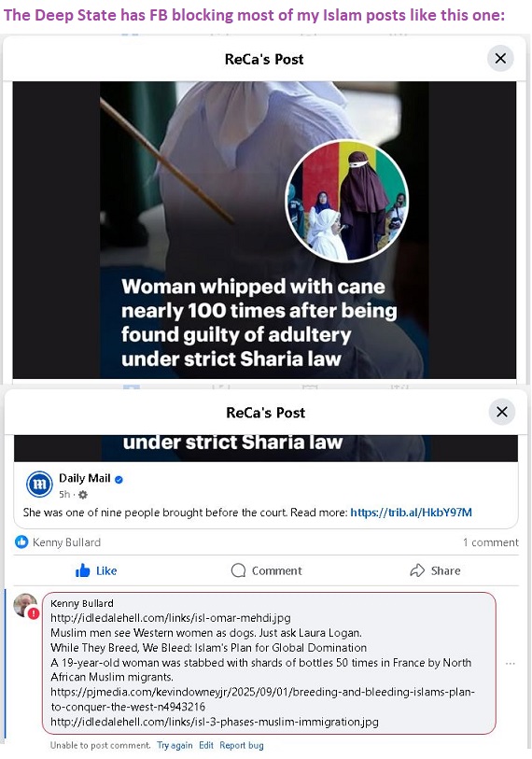The width and height of the screenshot is (532, 759).
Task: Open comment options three-dot menu
Action: pyautogui.click(x=510, y=663)
